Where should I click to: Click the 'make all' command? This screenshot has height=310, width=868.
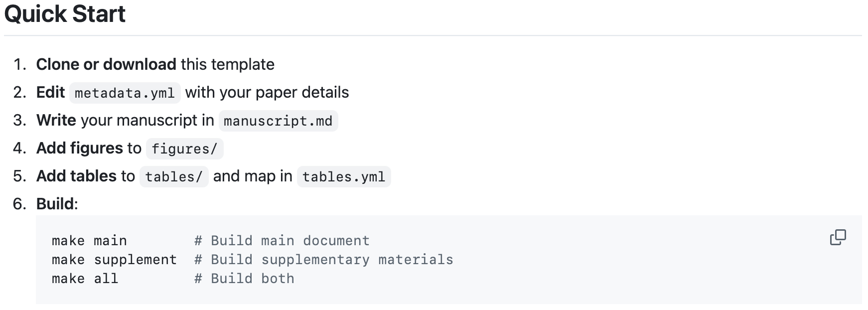85,279
